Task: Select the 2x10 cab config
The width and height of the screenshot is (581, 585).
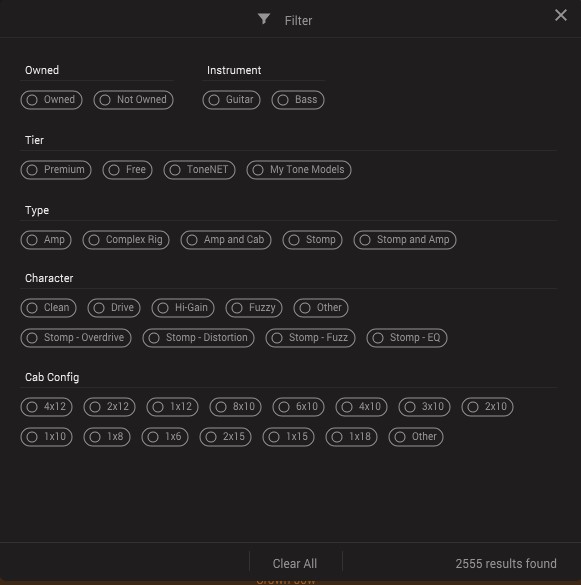Action: [487, 407]
